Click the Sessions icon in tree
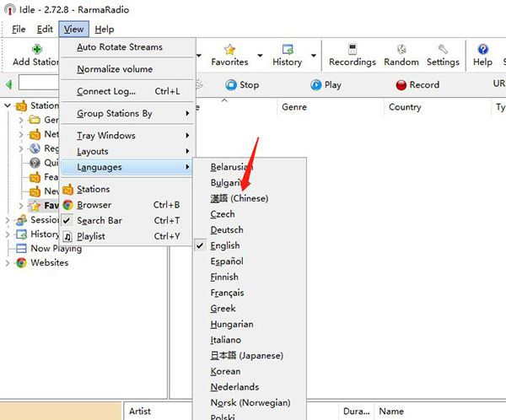Viewport: 506px width, 420px height. click(22, 220)
